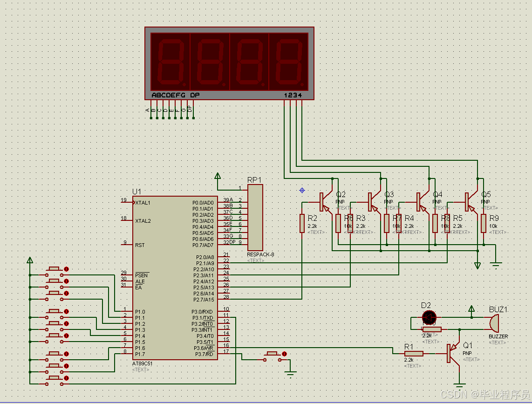Select the Q4 PNP transistor symbol
The height and width of the screenshot is (404, 532).
point(422,202)
